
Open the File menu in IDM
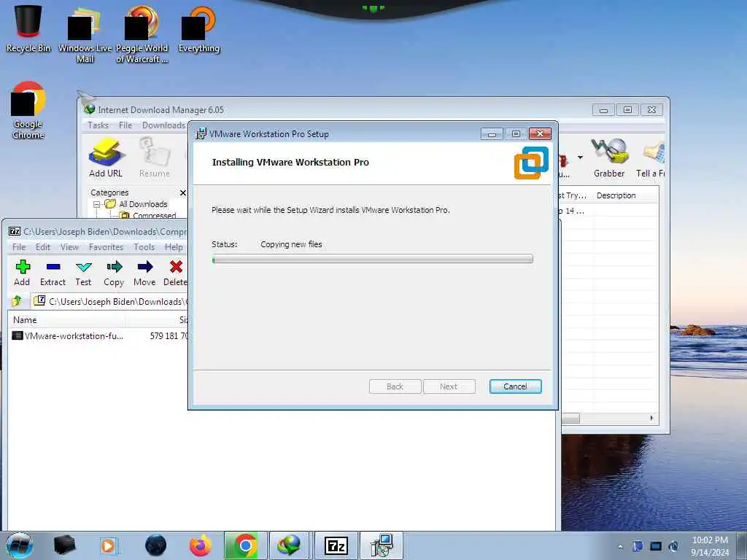pyautogui.click(x=125, y=125)
